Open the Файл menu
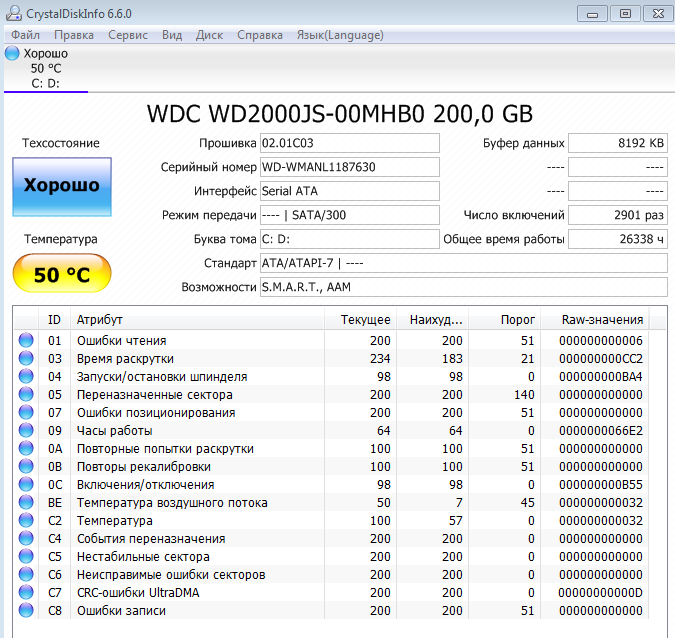Viewport: 675px width, 638px height. 25,35
